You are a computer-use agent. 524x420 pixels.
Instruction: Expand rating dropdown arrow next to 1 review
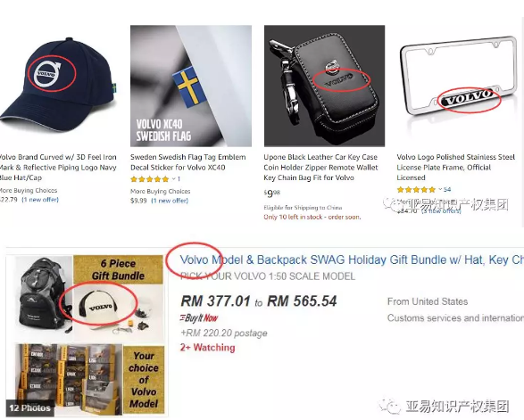(174, 179)
